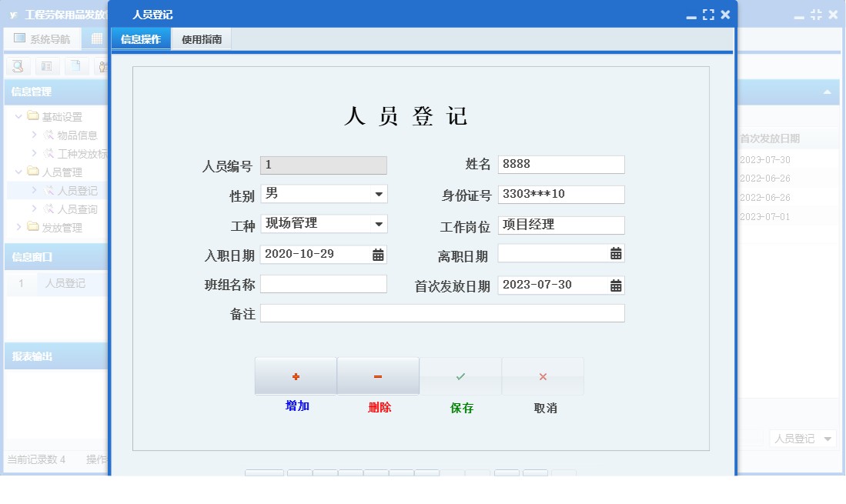Open the calendar for 首次发放日期
The height and width of the screenshot is (504, 846).
pyautogui.click(x=615, y=285)
